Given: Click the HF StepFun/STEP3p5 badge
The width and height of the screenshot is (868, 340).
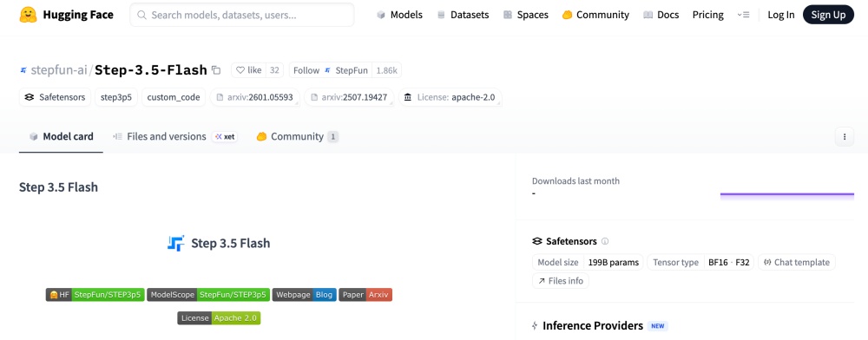Looking at the screenshot, I should (95, 295).
